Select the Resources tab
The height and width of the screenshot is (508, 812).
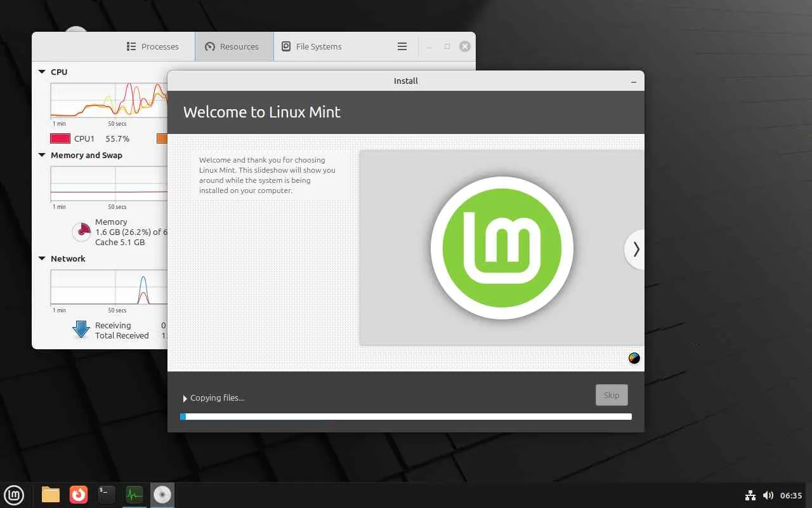234,46
